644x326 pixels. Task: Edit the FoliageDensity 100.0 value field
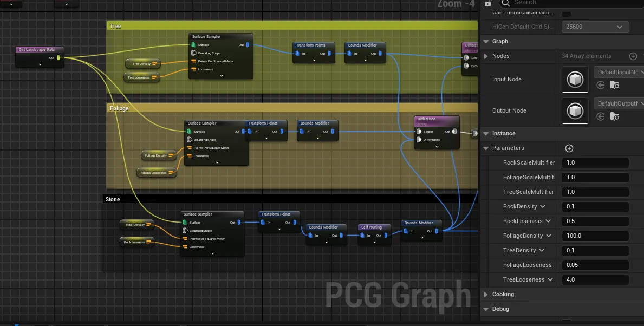pyautogui.click(x=595, y=236)
